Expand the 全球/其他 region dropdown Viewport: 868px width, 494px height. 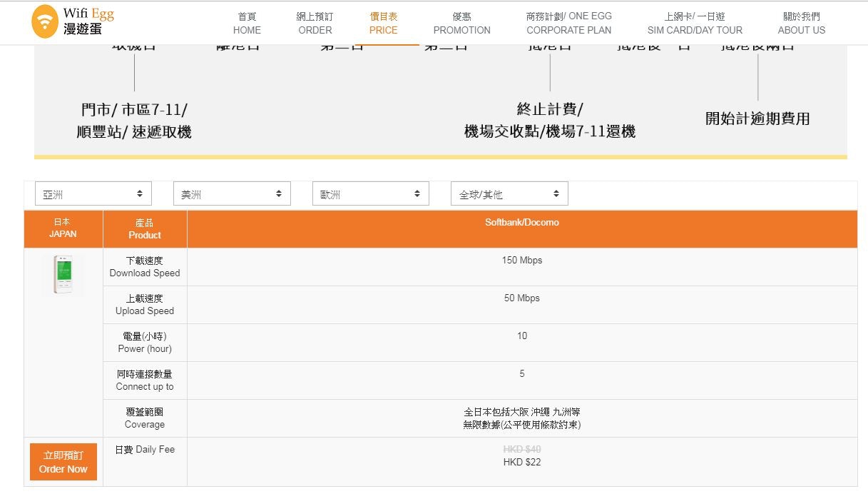[x=509, y=193]
